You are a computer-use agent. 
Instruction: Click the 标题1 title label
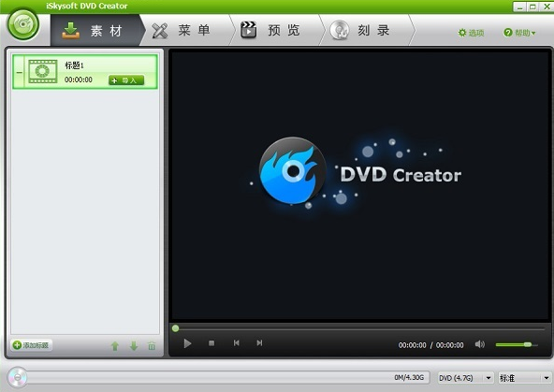(74, 65)
